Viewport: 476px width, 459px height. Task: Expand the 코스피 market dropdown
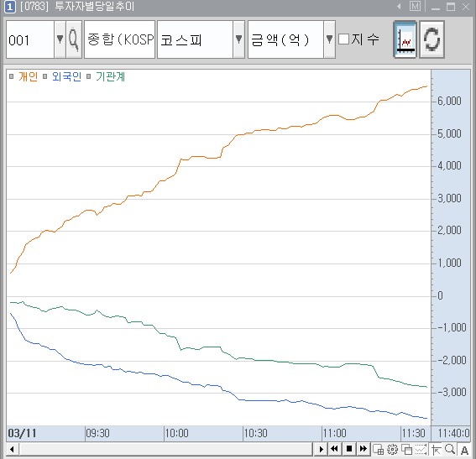click(x=238, y=39)
